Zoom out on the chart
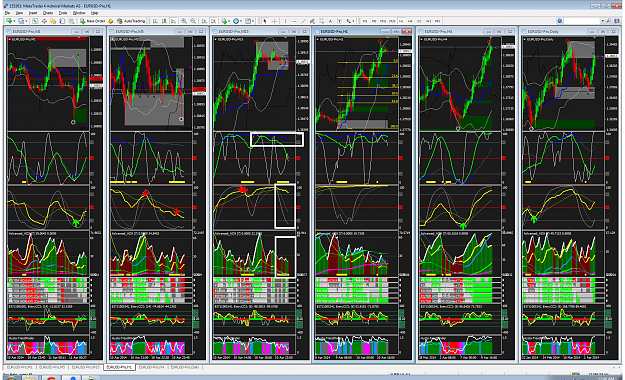 point(193,21)
